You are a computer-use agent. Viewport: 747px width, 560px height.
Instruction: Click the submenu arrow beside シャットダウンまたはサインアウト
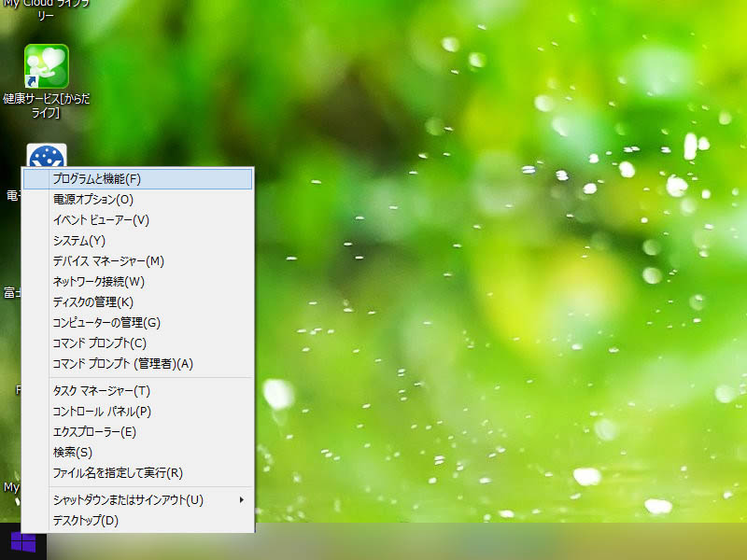click(x=242, y=499)
